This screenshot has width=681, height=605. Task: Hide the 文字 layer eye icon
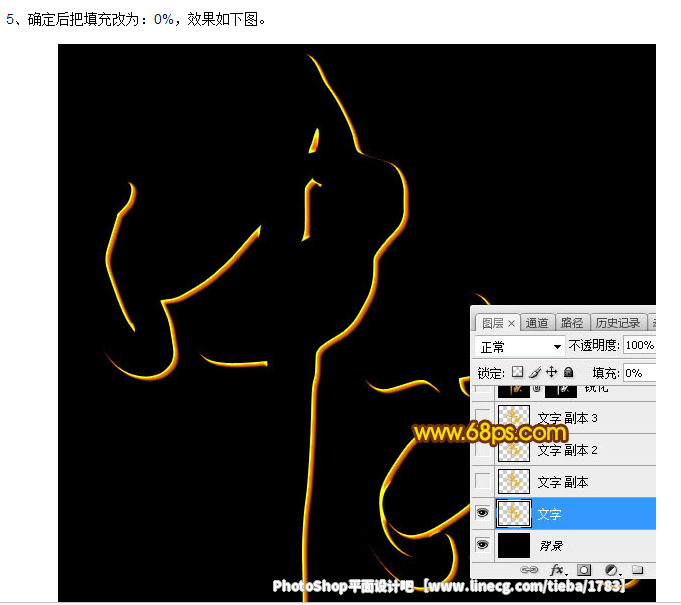point(483,513)
